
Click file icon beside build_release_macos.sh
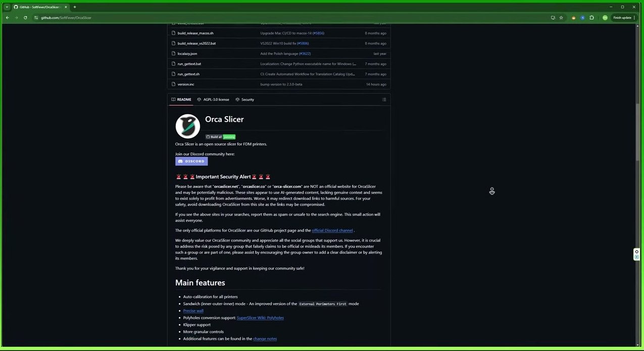pyautogui.click(x=173, y=33)
